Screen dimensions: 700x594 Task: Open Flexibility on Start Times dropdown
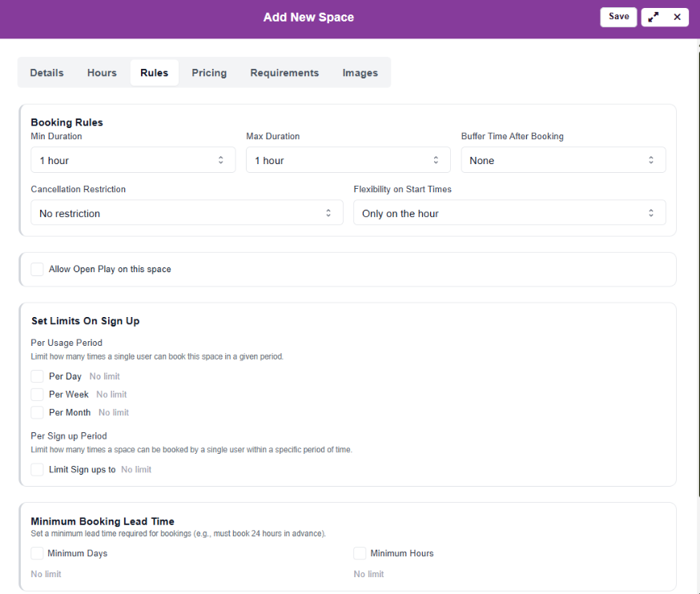click(509, 213)
